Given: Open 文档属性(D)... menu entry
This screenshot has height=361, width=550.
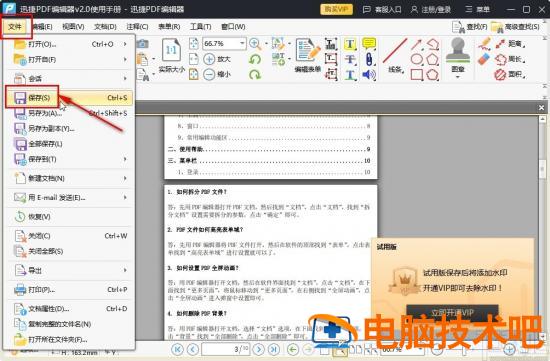Looking at the screenshot, I should (69, 309).
